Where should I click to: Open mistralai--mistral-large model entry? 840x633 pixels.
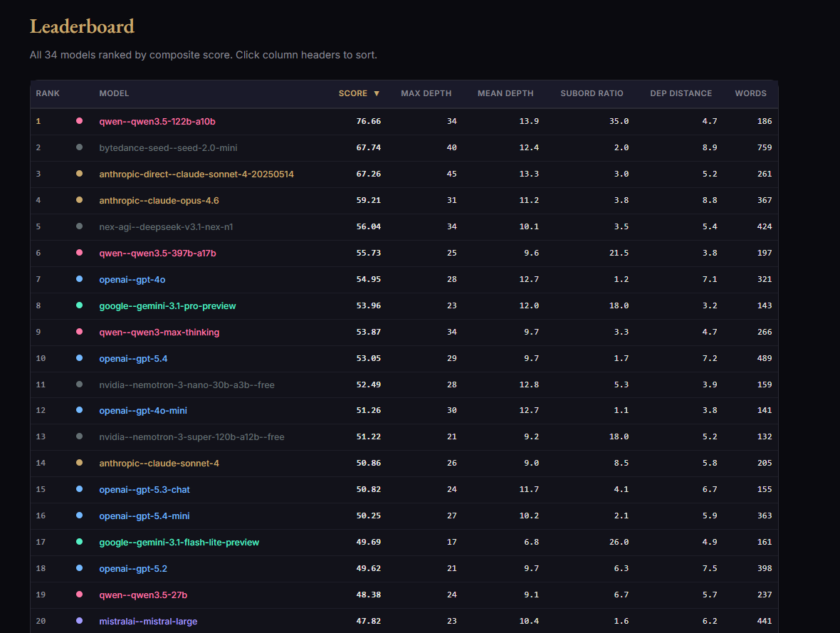point(148,621)
